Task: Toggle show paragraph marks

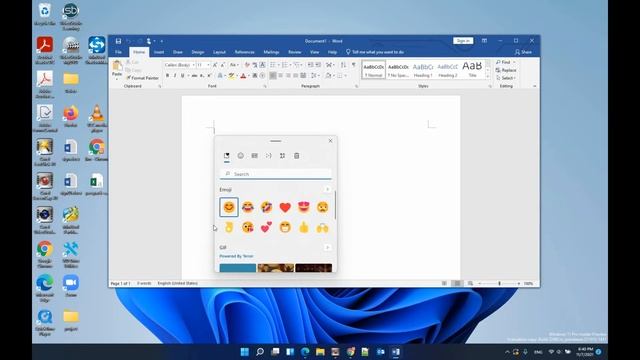Action: pos(353,65)
